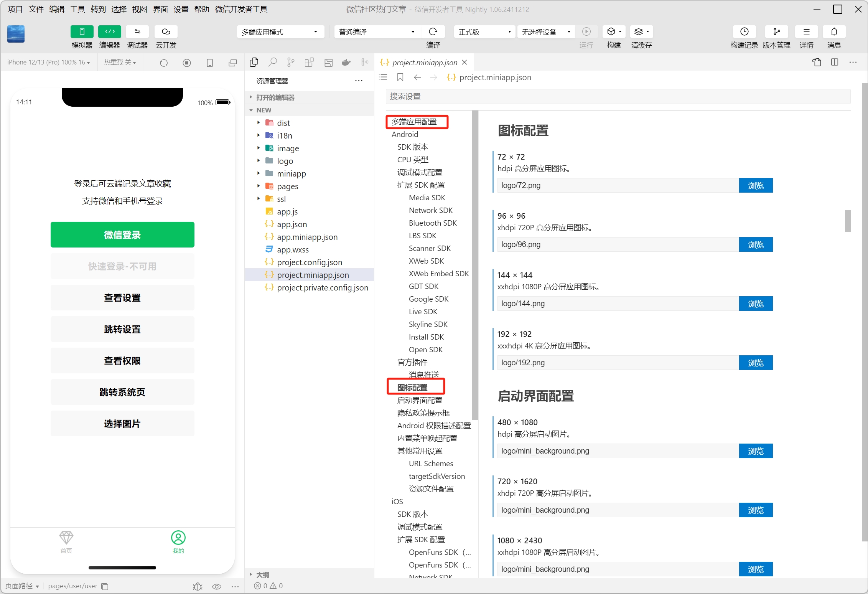Open the messages bell icon

pyautogui.click(x=834, y=32)
